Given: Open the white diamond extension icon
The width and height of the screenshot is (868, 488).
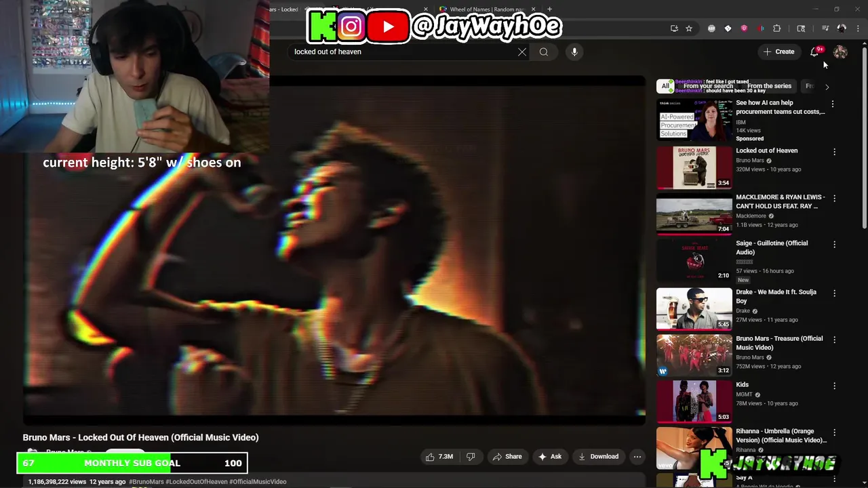Looking at the screenshot, I should click(x=728, y=28).
